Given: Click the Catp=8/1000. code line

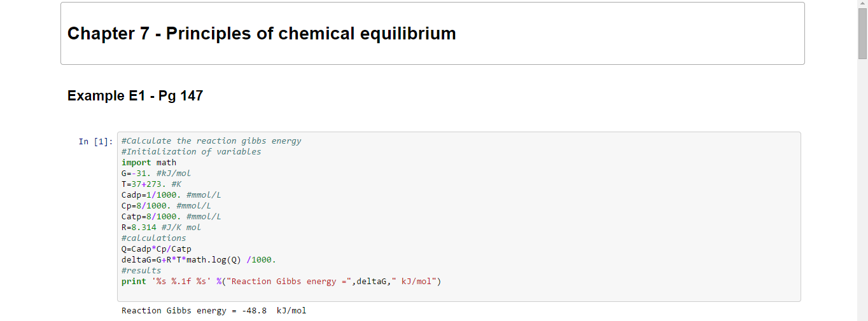Looking at the screenshot, I should (171, 217).
